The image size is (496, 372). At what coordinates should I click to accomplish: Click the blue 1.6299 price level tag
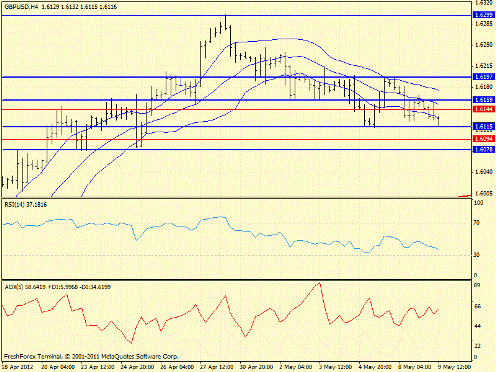coord(483,15)
